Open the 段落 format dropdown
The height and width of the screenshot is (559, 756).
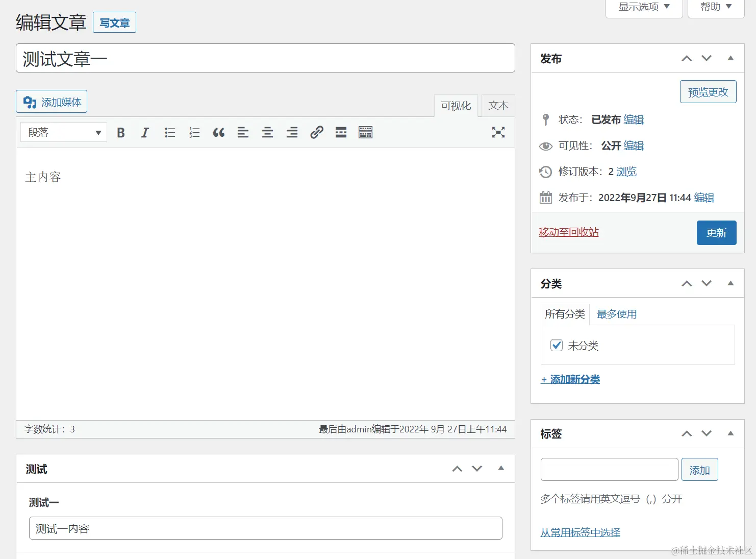64,133
